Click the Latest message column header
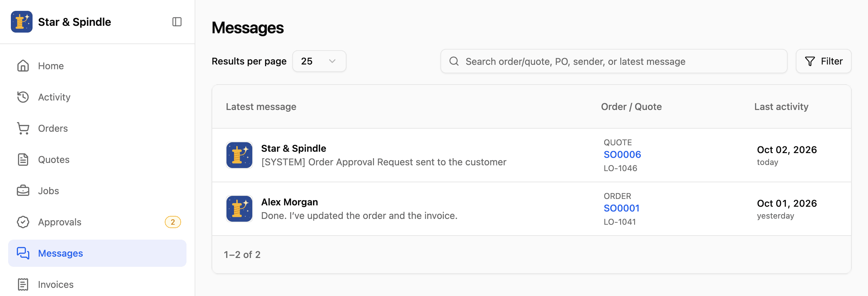The width and height of the screenshot is (868, 296). (x=261, y=107)
